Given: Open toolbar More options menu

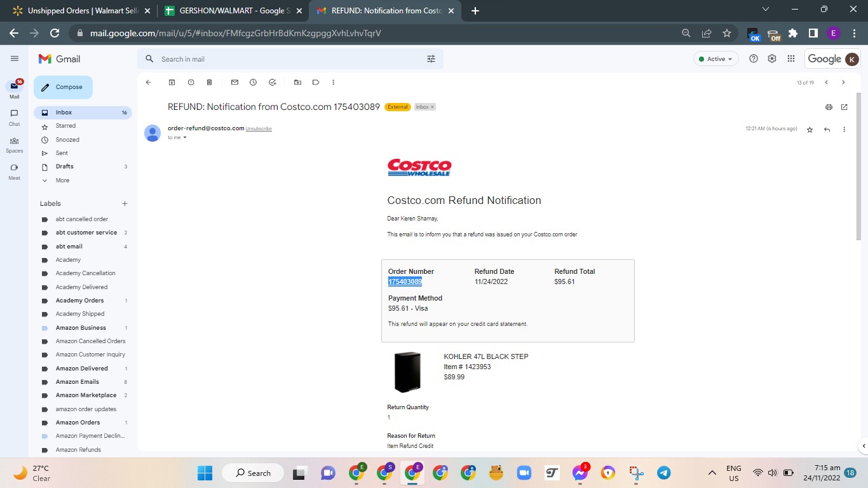Looking at the screenshot, I should coord(333,82).
